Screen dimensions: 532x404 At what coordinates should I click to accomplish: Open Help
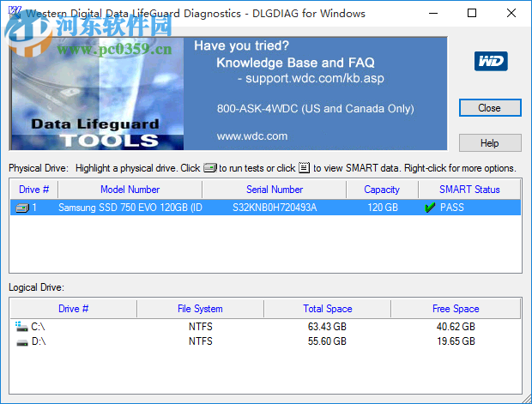click(x=490, y=142)
